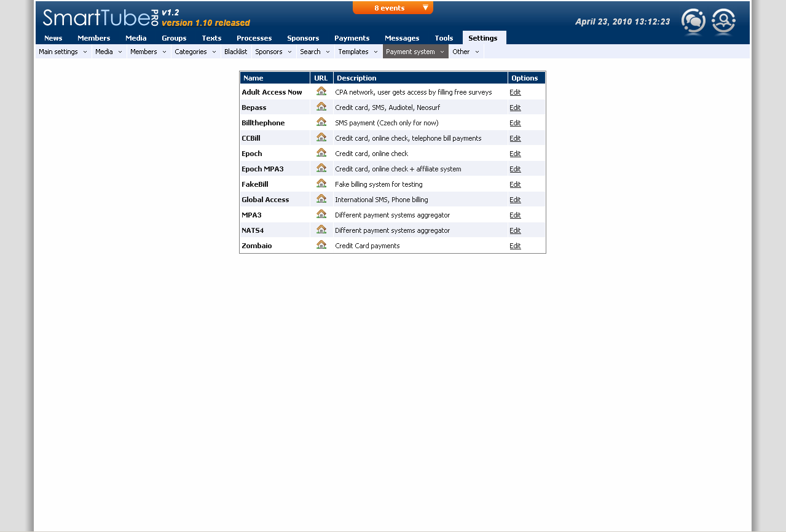Go to Messages tab

[402, 37]
